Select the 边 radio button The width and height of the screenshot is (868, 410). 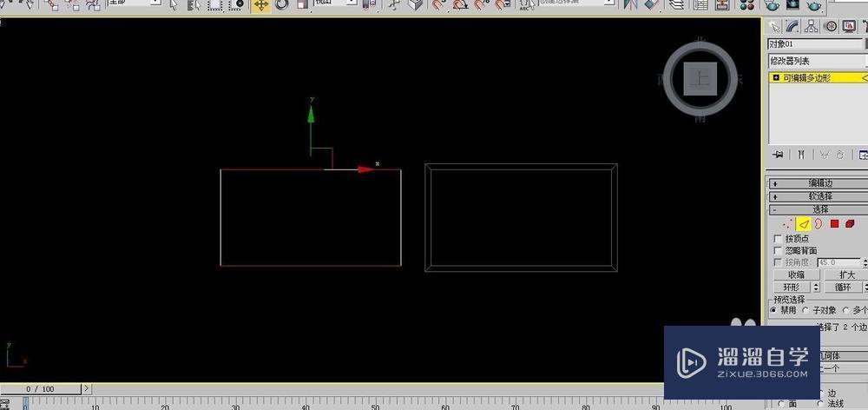[822, 393]
